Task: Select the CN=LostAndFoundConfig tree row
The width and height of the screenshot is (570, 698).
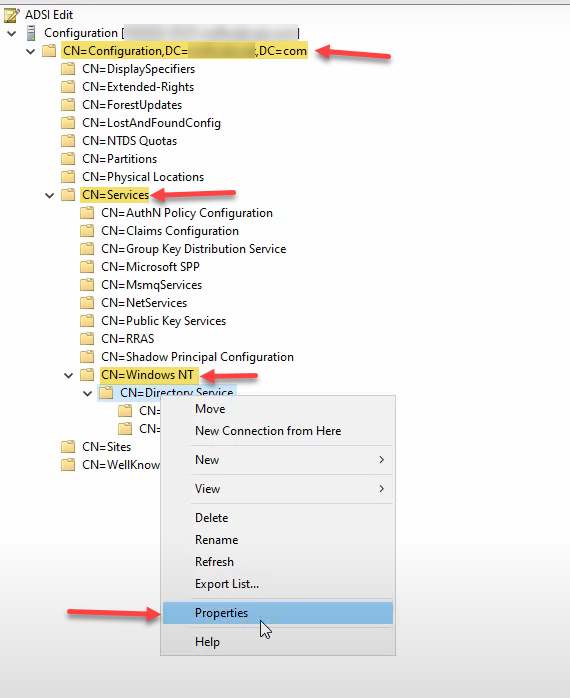Action: 151,123
